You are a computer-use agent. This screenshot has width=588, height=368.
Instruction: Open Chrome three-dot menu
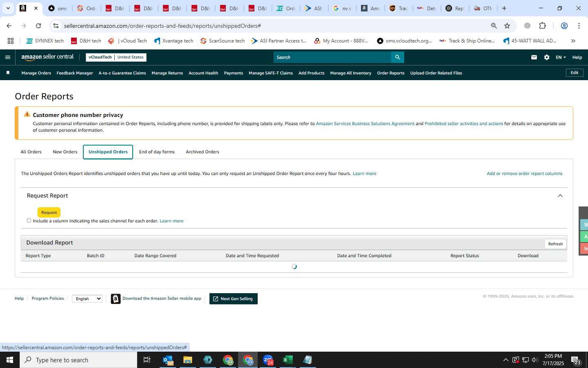[x=579, y=26]
